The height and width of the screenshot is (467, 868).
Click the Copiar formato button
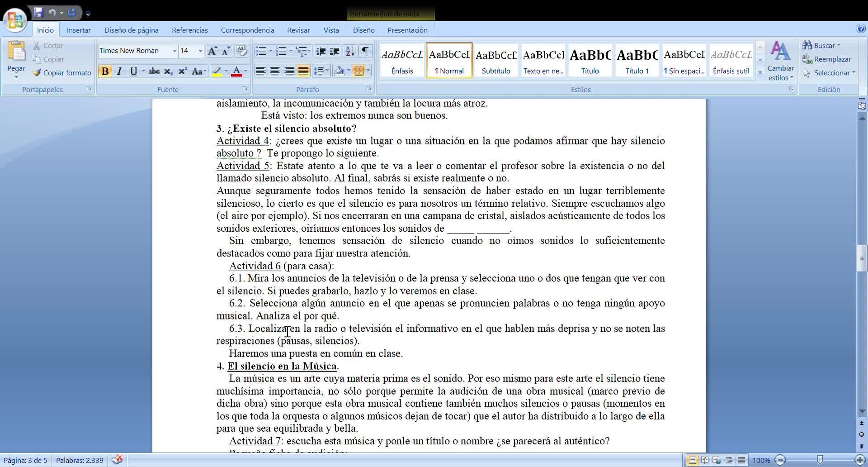pos(62,72)
